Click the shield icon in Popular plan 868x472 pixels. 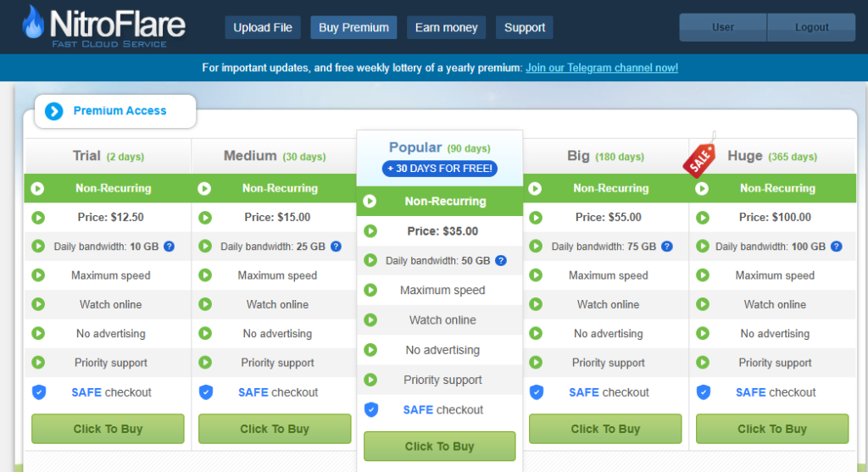coord(371,409)
